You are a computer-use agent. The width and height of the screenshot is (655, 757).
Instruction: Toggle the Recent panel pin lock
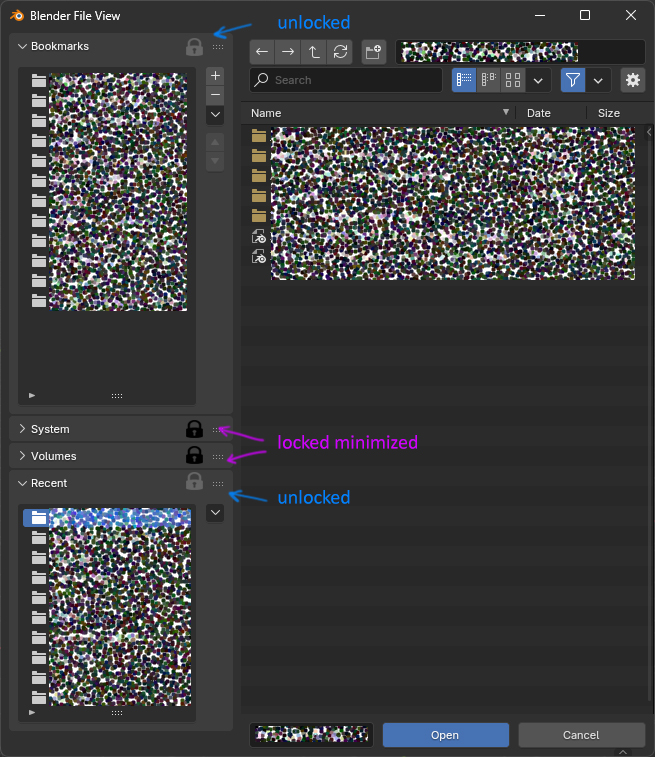195,481
